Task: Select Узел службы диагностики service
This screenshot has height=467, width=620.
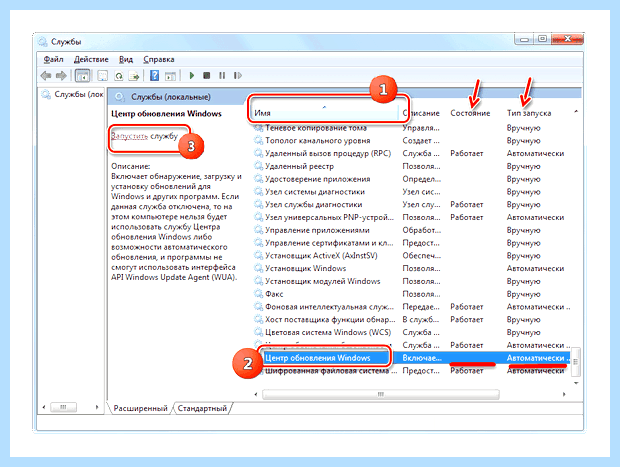Action: click(314, 204)
